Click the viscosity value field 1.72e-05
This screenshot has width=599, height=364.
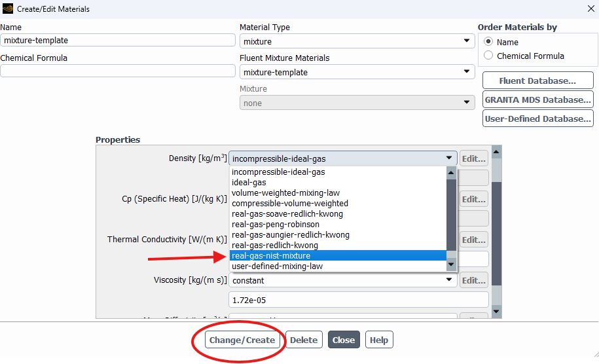(x=359, y=300)
